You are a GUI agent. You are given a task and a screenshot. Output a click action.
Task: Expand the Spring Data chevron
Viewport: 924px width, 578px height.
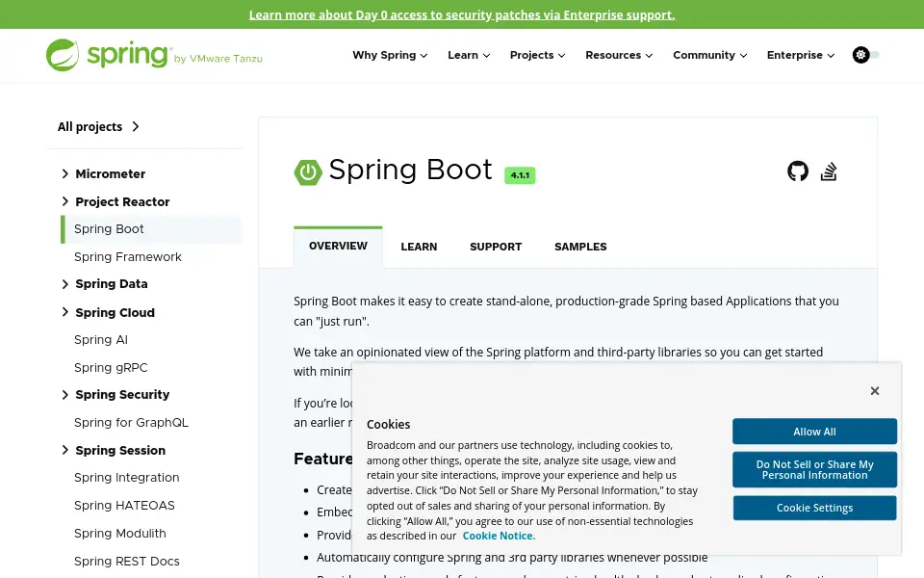[64, 283]
